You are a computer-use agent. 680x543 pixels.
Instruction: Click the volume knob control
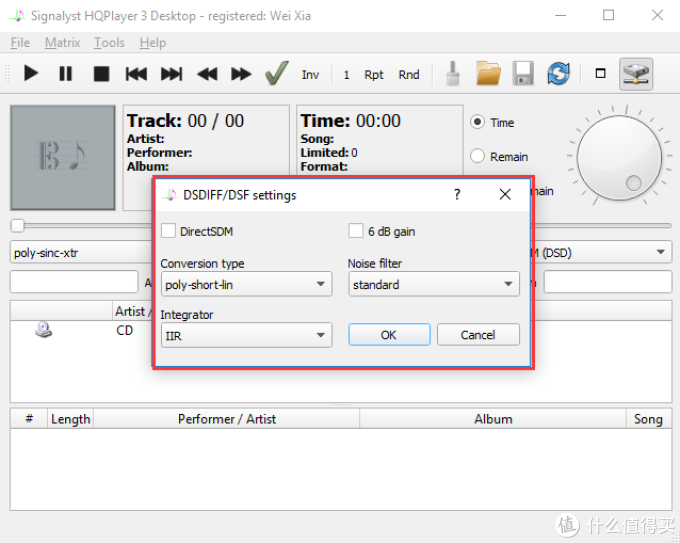coord(619,158)
